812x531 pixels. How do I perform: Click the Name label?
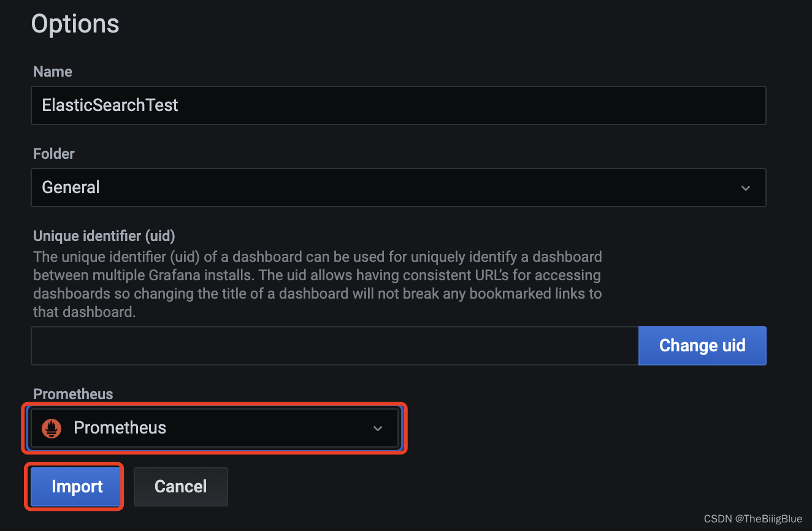pos(52,72)
